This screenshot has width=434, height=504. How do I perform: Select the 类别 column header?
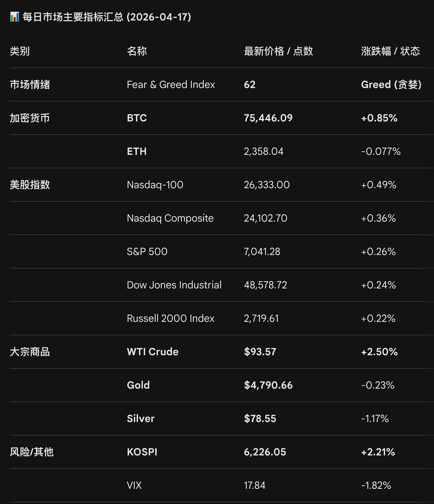click(x=20, y=51)
